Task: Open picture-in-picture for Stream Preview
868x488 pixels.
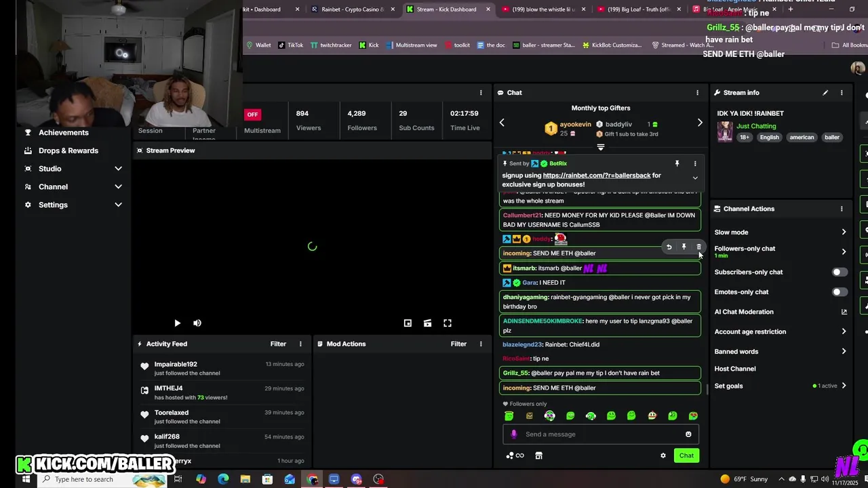Action: click(408, 323)
